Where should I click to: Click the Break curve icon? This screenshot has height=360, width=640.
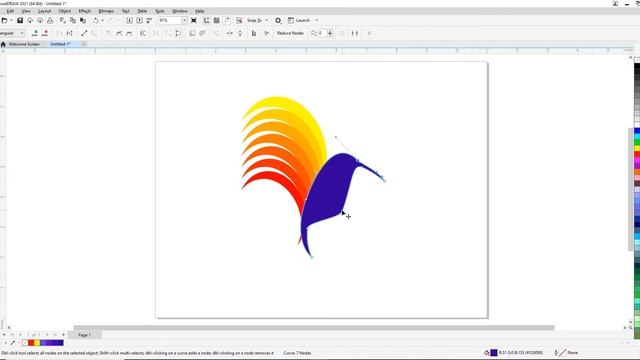70,33
